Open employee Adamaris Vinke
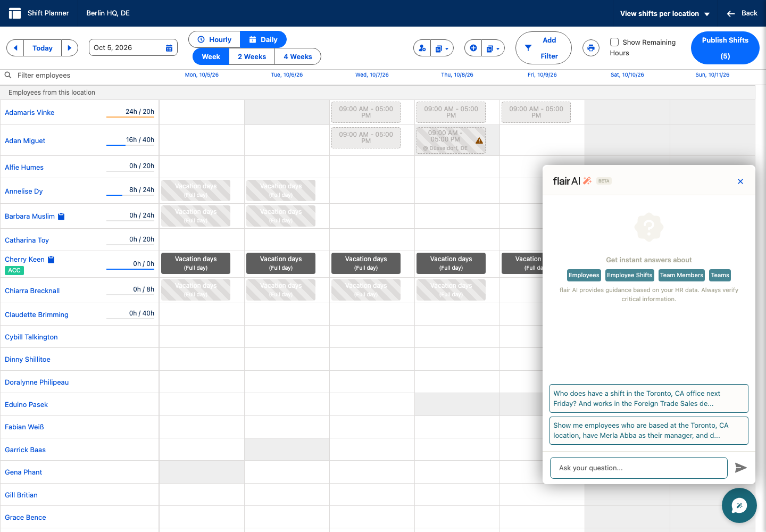 pos(30,112)
